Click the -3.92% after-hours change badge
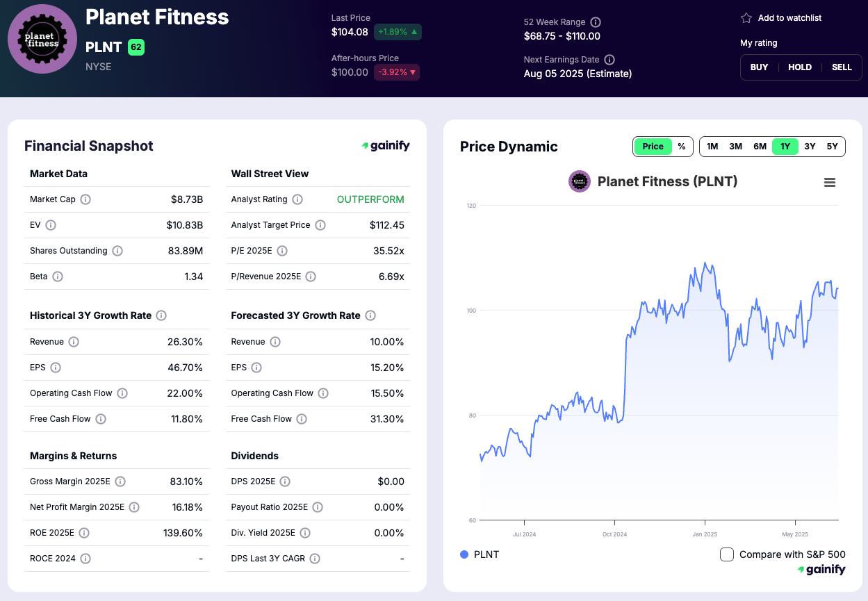868x601 pixels. coord(397,72)
